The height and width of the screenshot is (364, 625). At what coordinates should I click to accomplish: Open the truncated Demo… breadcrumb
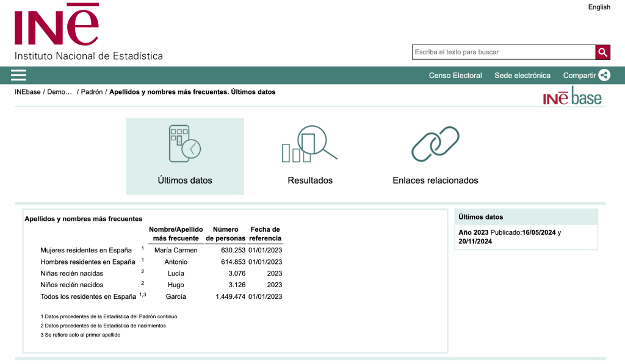(60, 92)
